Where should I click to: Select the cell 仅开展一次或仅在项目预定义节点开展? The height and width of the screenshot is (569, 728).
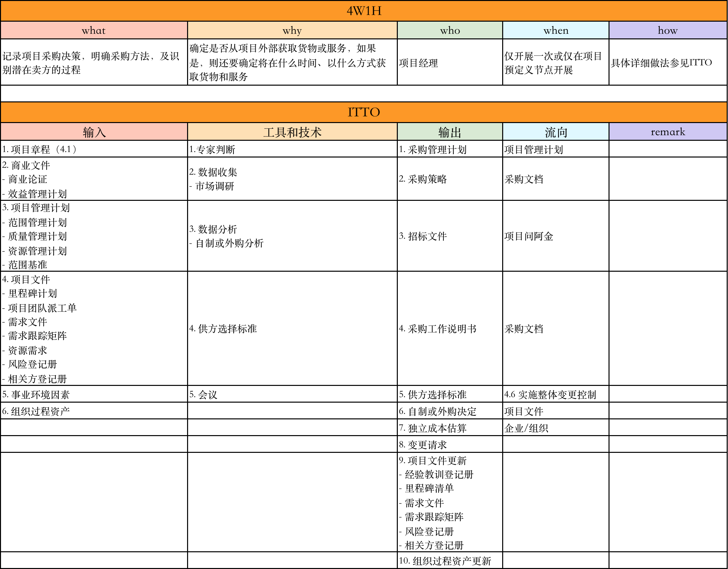556,62
